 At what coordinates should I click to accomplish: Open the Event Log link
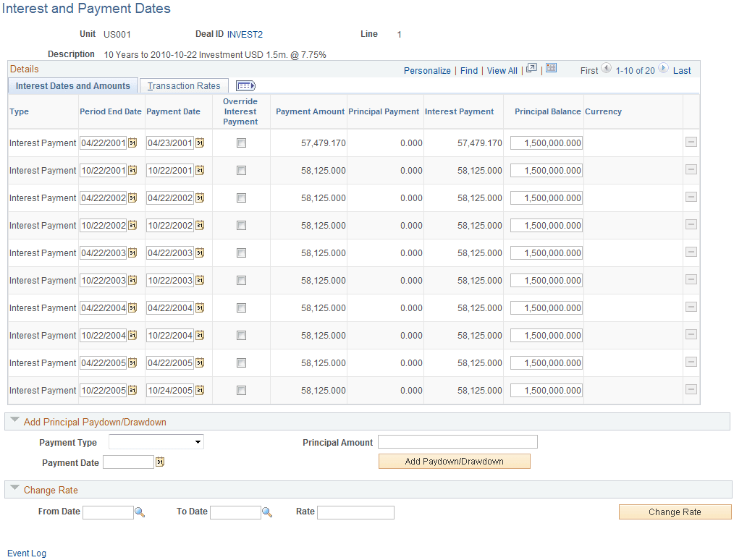[x=26, y=553]
